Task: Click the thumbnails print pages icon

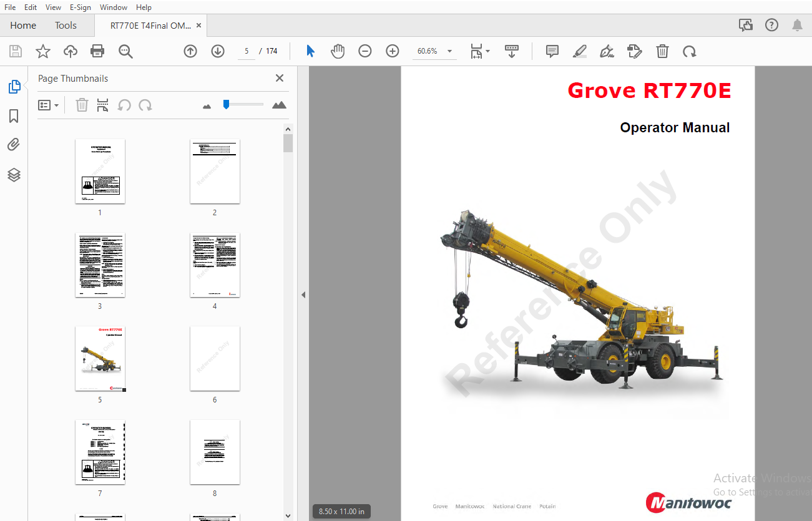Action: (103, 105)
